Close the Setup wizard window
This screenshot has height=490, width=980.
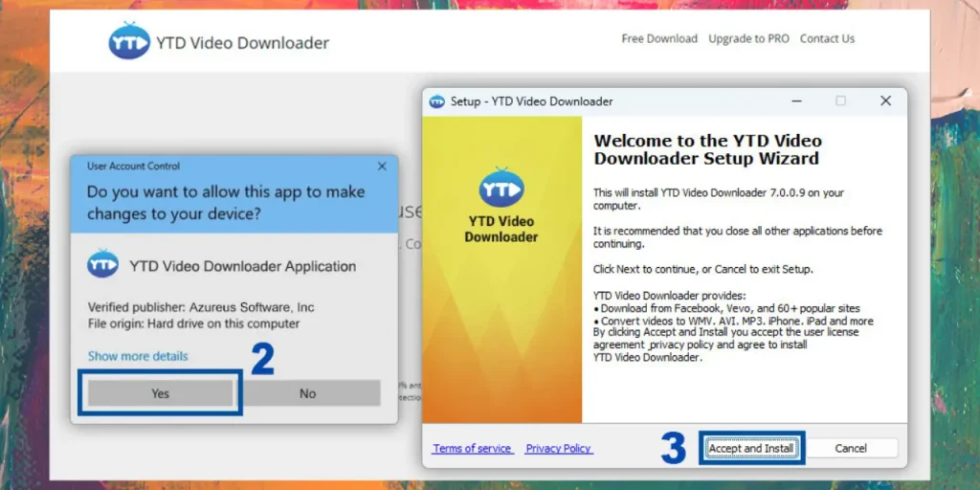(885, 100)
